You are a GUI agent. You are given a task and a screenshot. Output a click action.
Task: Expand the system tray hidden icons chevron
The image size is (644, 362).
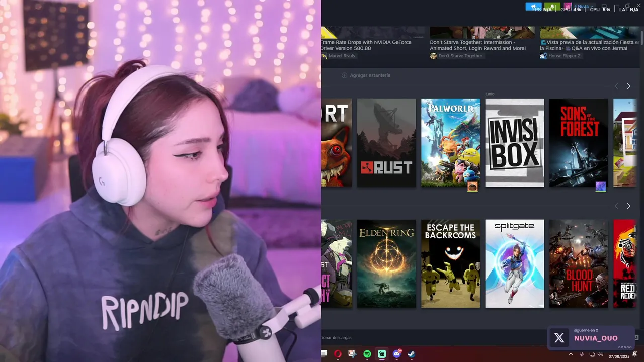click(571, 354)
